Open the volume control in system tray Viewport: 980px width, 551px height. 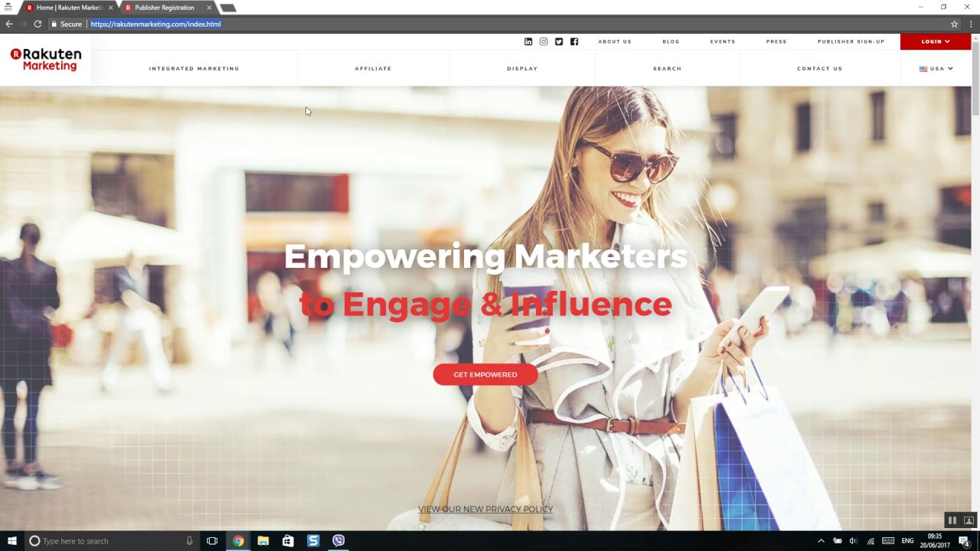click(853, 541)
